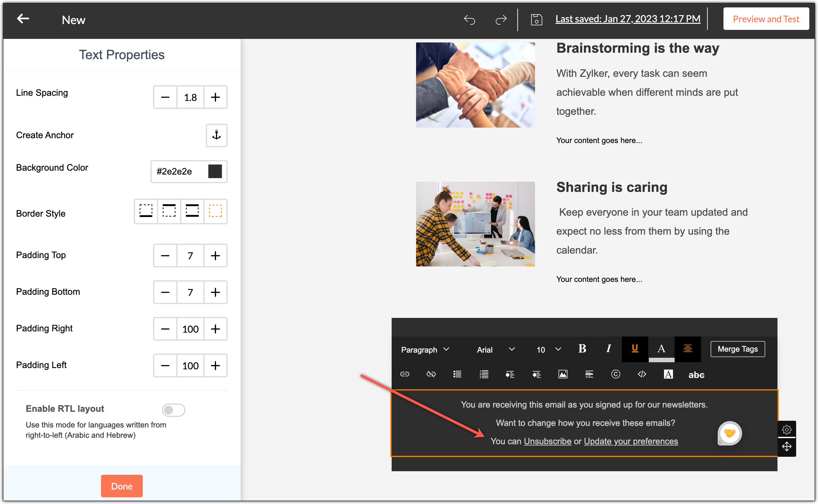Click the insert link icon
This screenshot has height=504, width=818.
coord(404,374)
